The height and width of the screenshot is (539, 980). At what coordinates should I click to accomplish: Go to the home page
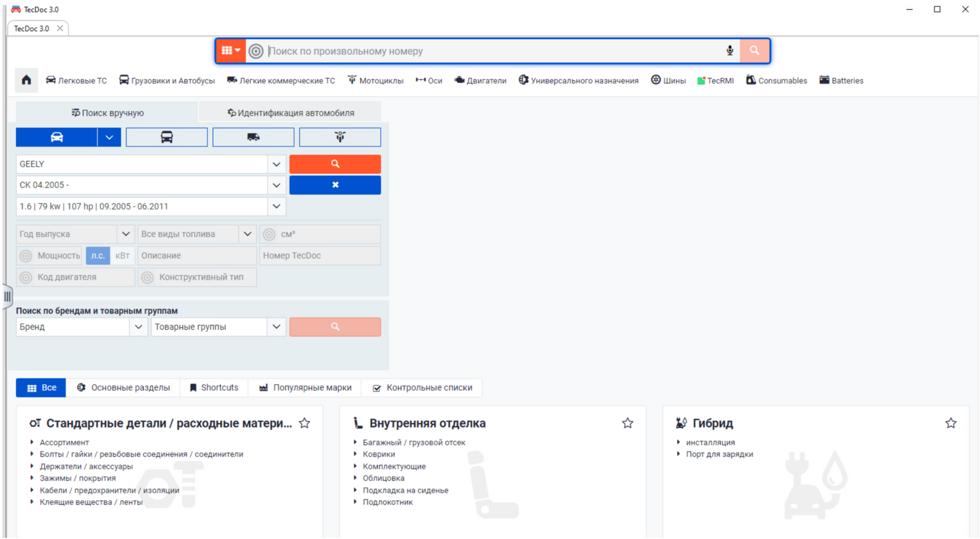point(26,80)
